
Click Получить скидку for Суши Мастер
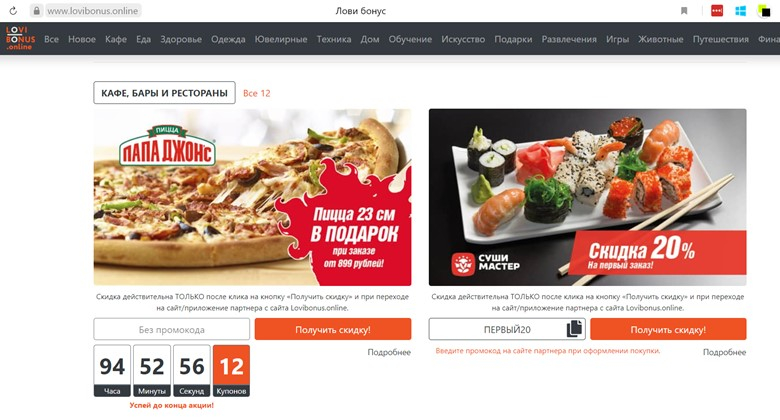(x=668, y=329)
